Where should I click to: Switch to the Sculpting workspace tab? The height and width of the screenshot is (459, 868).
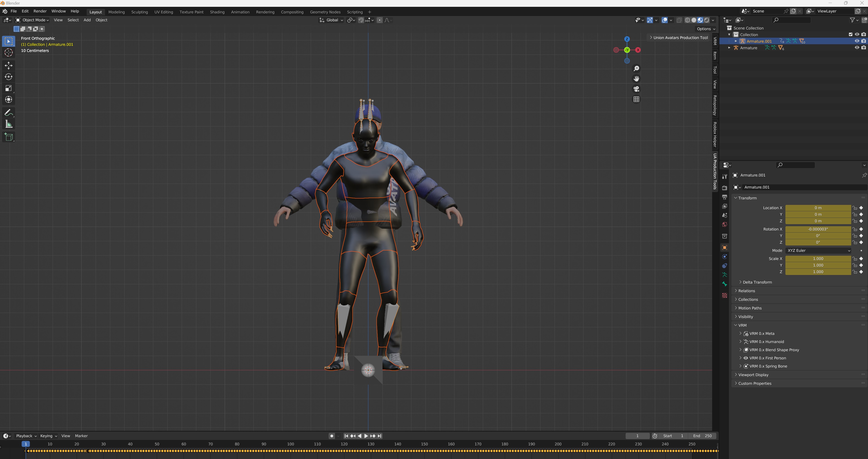(140, 12)
